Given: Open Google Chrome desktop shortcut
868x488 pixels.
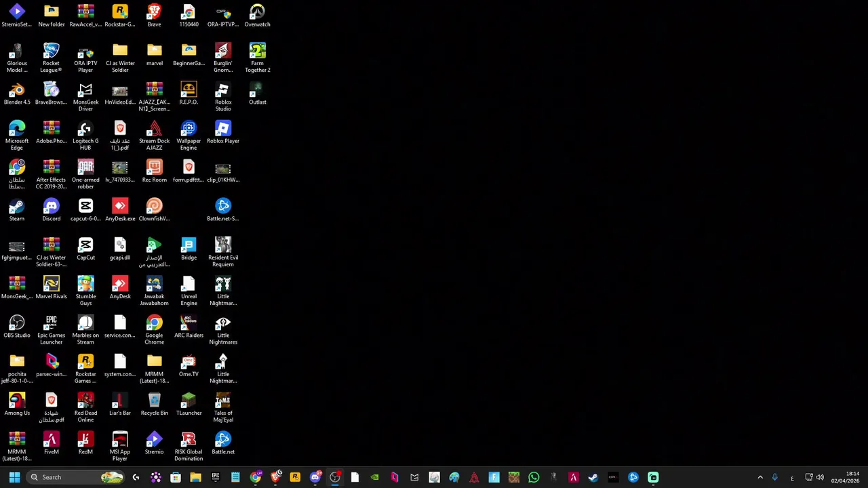Looking at the screenshot, I should click(154, 330).
